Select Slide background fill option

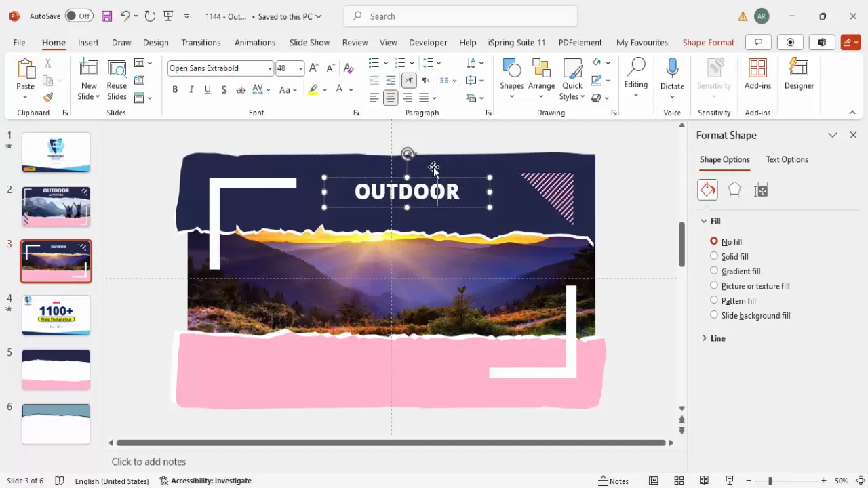tap(750, 315)
